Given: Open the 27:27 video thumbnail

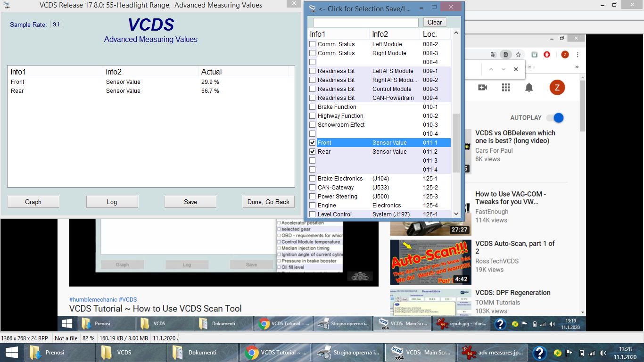Looking at the screenshot, I should [430, 213].
